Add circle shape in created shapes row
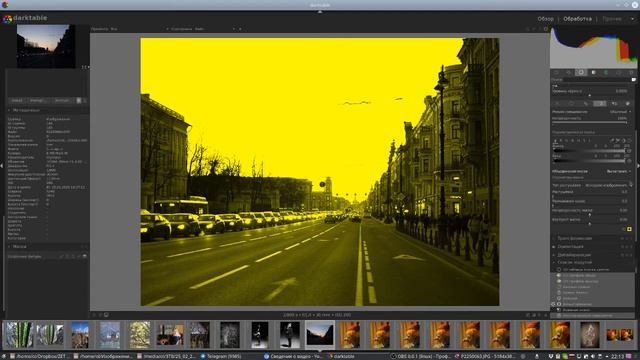The width and height of the screenshot is (640, 360). (x=67, y=256)
